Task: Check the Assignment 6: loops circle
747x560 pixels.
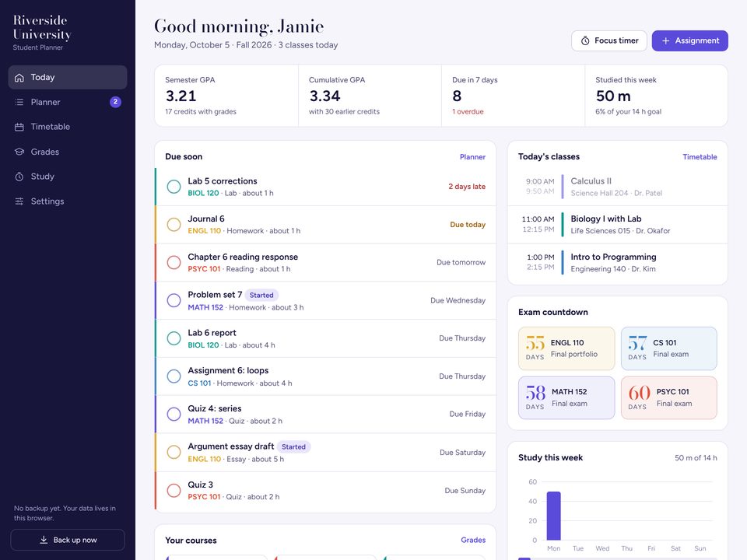Action: coord(174,376)
